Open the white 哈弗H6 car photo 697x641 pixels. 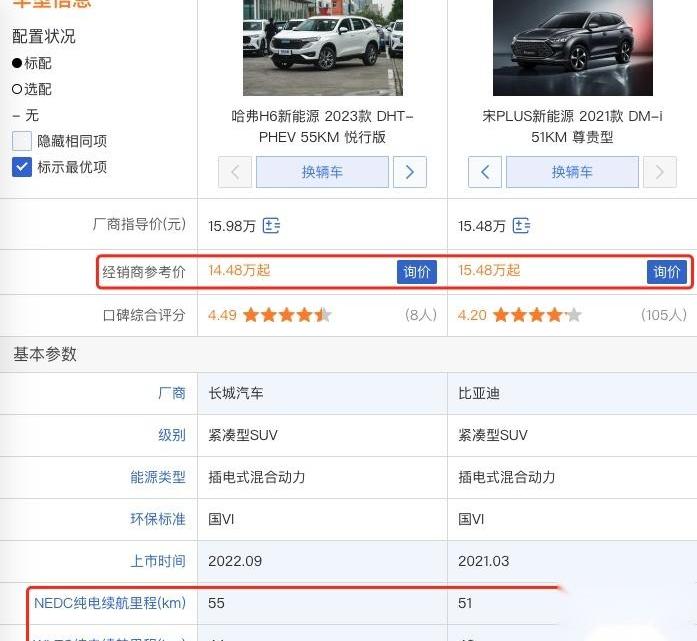coord(323,47)
